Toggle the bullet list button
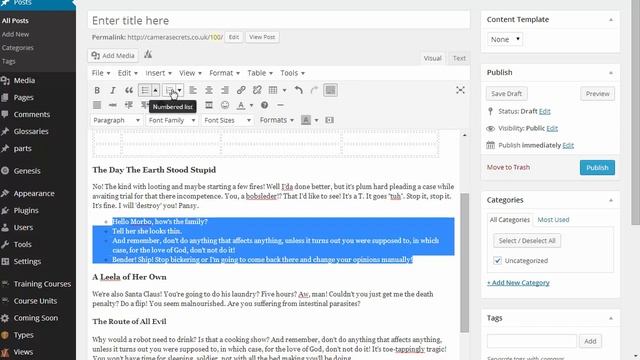The width and height of the screenshot is (640, 360). coord(145,90)
